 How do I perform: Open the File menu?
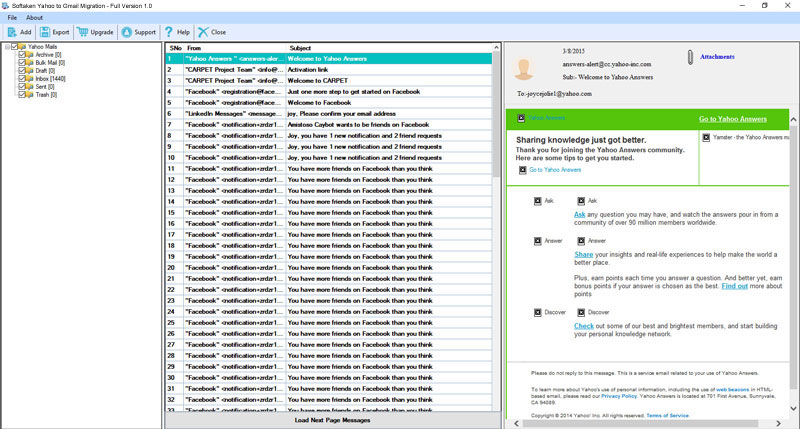click(12, 18)
